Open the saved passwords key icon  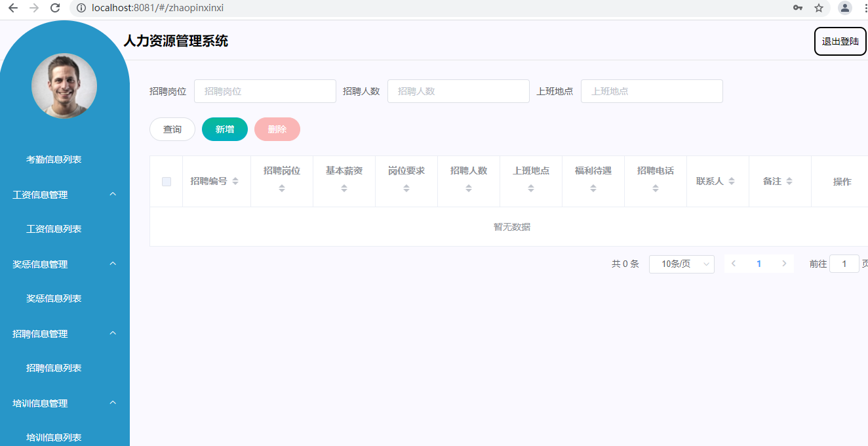point(797,8)
